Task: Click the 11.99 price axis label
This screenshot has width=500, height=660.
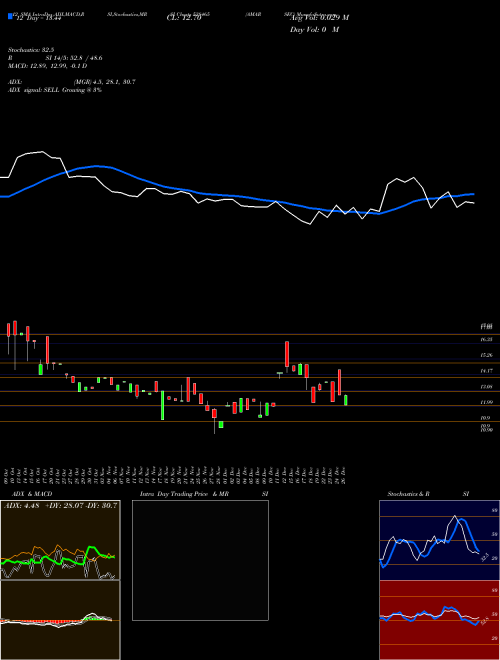Action: click(486, 402)
